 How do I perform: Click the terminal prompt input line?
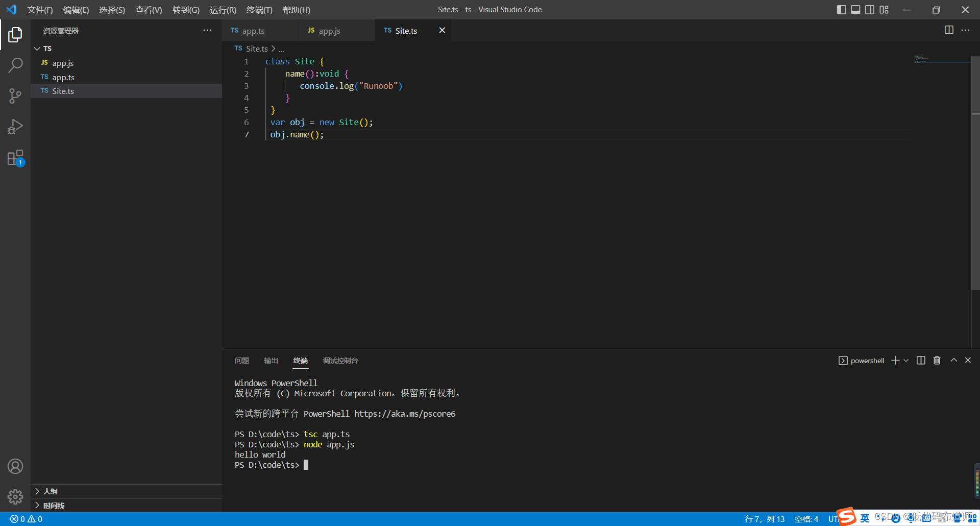[272, 465]
